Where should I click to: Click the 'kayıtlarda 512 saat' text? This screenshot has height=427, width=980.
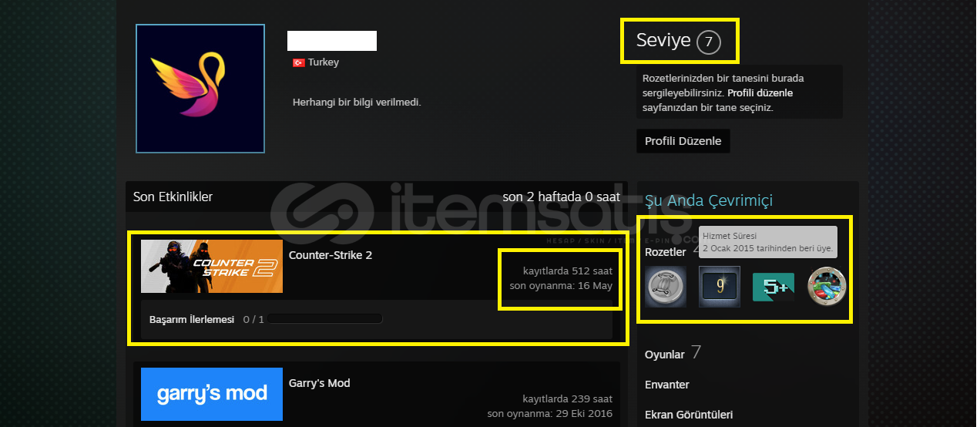567,271
